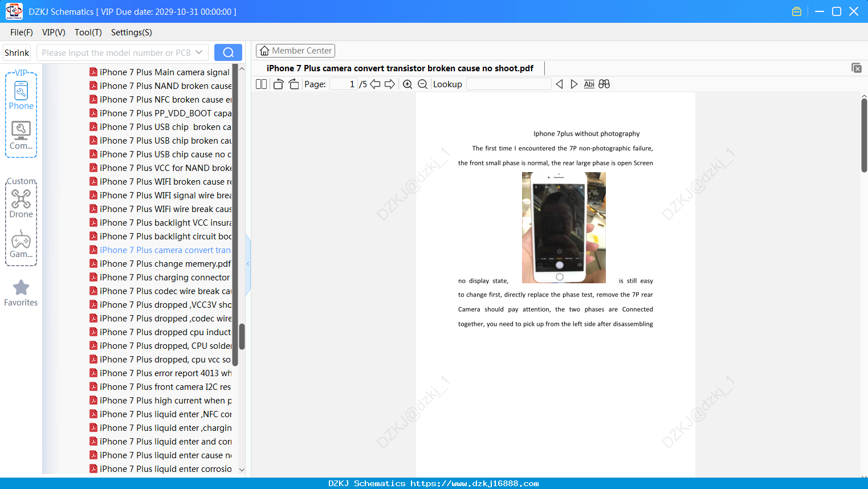Collapse the file list panel handle
This screenshot has width=868, height=489.
pos(248,264)
